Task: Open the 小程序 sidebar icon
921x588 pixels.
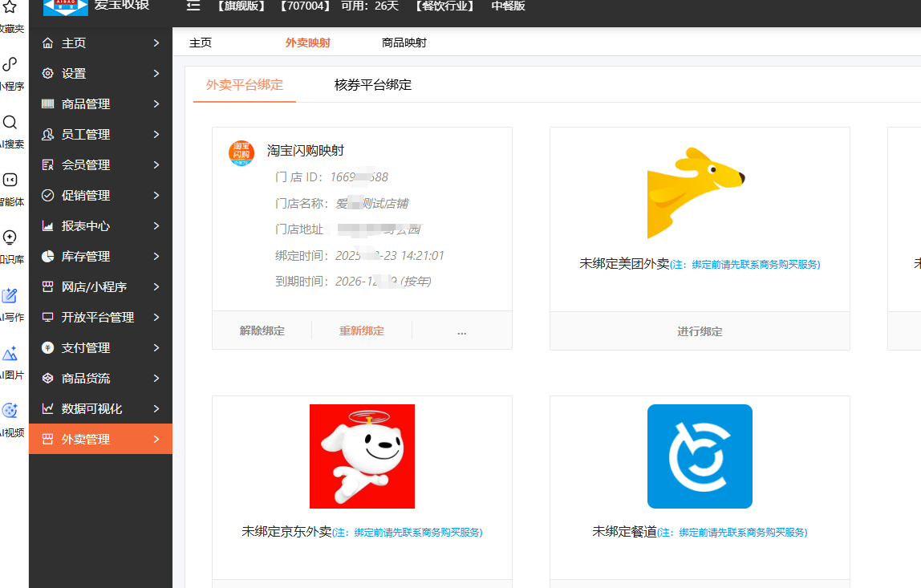Action: click(x=10, y=65)
